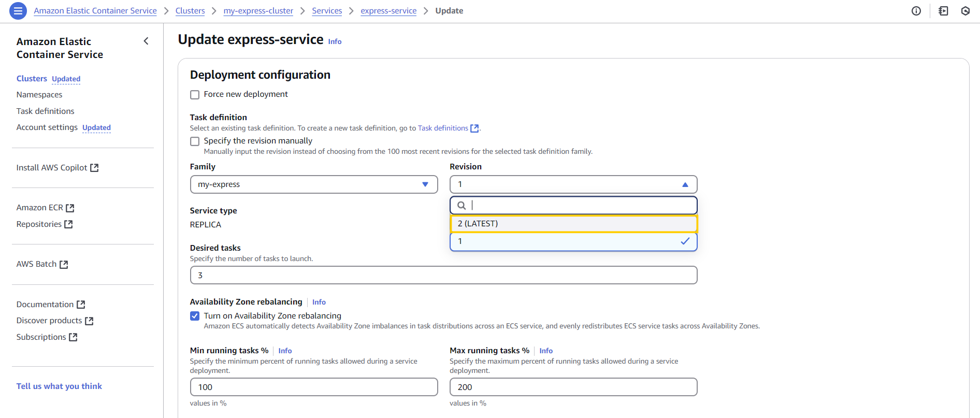Open Discover products link in sidebar
The width and height of the screenshot is (980, 418).
[49, 321]
